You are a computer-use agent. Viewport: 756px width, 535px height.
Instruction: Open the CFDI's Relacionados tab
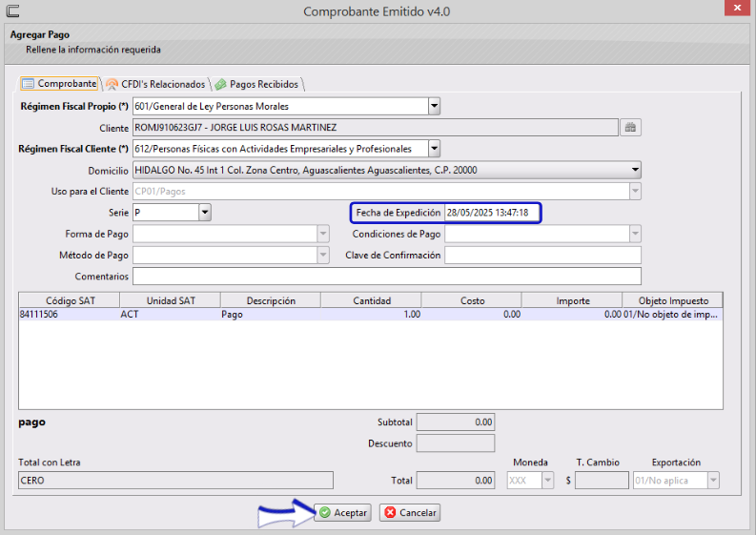pyautogui.click(x=156, y=84)
